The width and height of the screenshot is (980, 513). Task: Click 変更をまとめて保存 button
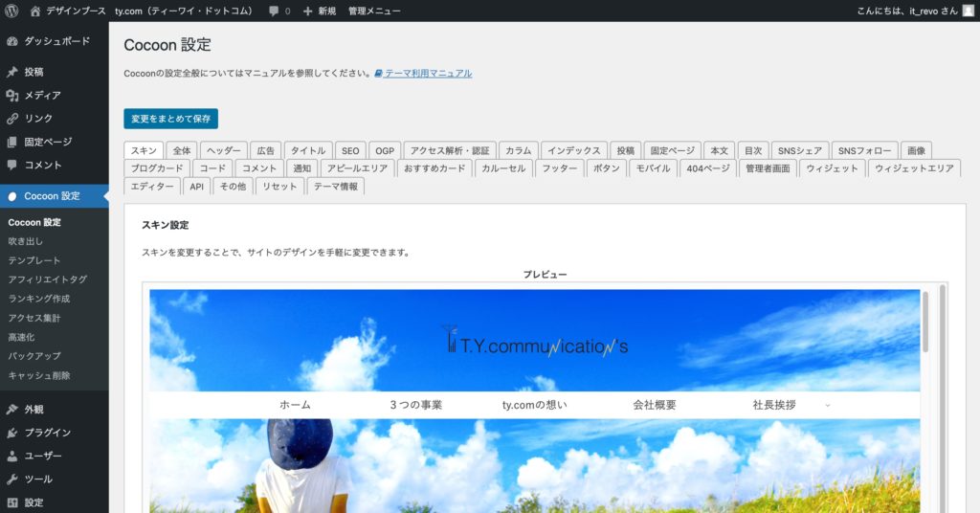tap(170, 119)
